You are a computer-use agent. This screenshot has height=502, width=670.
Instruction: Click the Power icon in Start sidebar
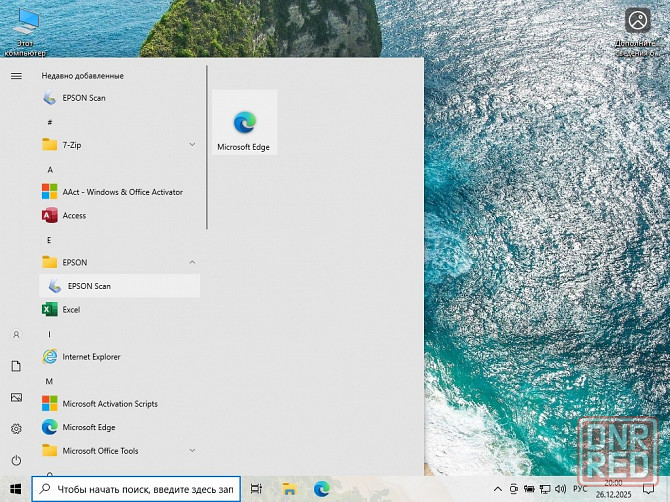coord(16,460)
